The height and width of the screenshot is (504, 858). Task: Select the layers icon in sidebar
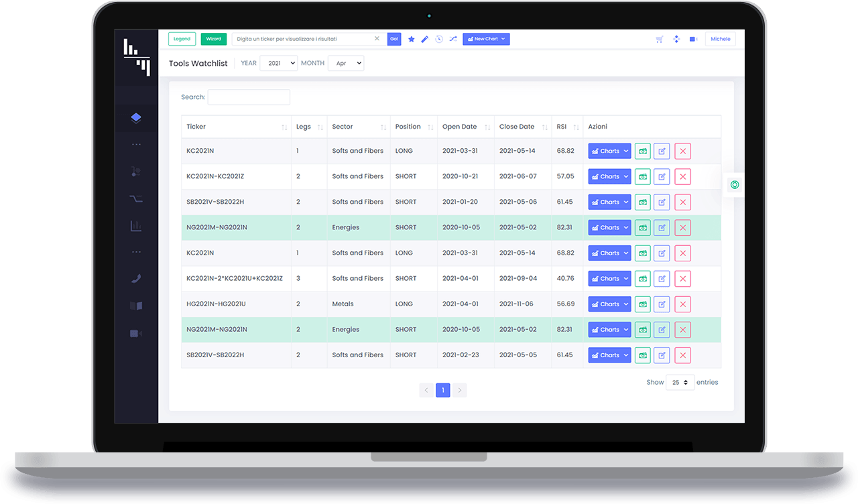tap(136, 118)
